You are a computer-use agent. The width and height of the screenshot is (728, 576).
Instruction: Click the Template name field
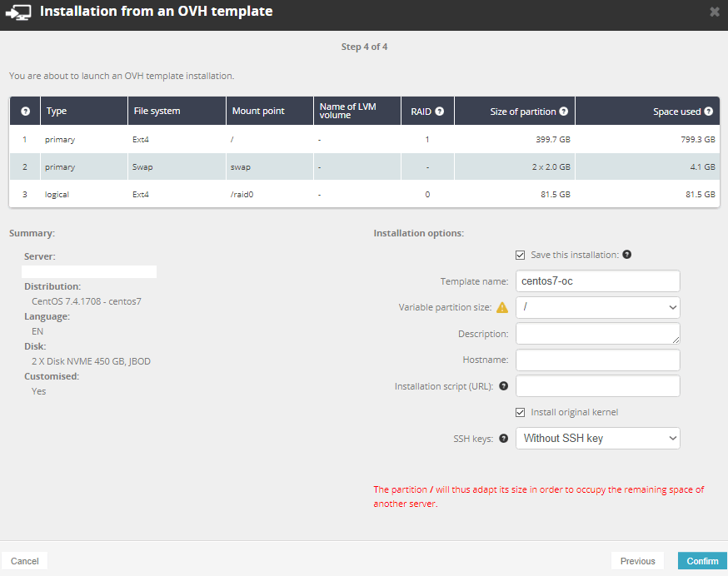(x=597, y=281)
